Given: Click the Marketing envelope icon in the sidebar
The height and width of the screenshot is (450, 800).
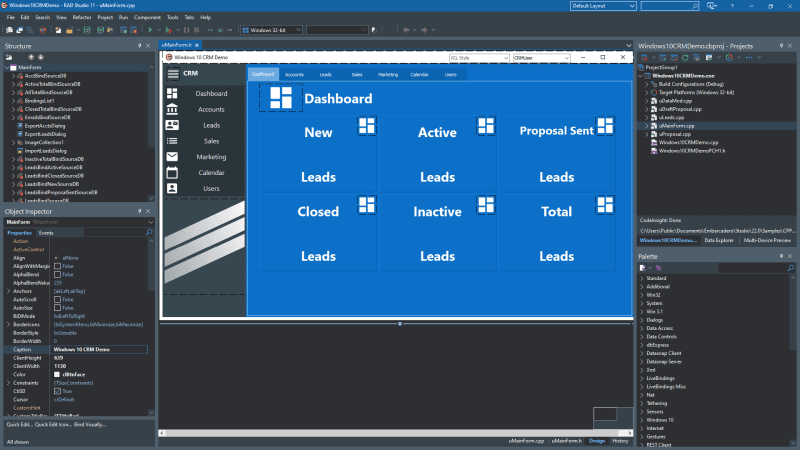Looking at the screenshot, I should coord(172,156).
